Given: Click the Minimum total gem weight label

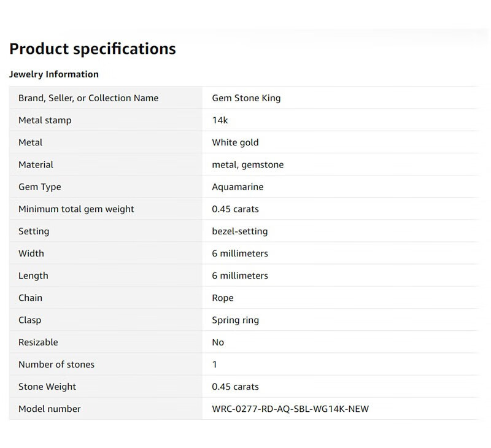Looking at the screenshot, I should click(x=76, y=209).
